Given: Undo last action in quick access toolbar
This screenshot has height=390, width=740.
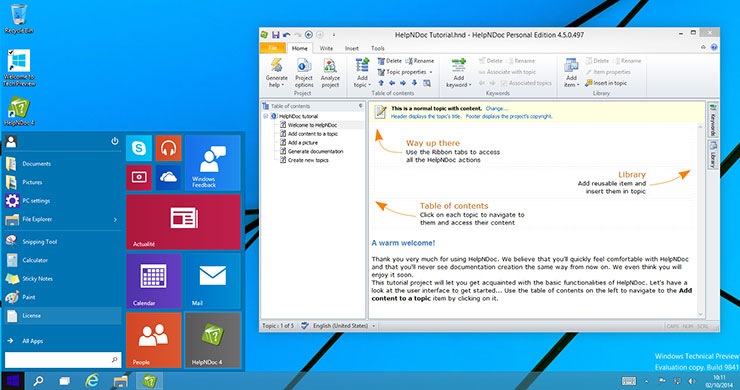Looking at the screenshot, I should point(286,35).
